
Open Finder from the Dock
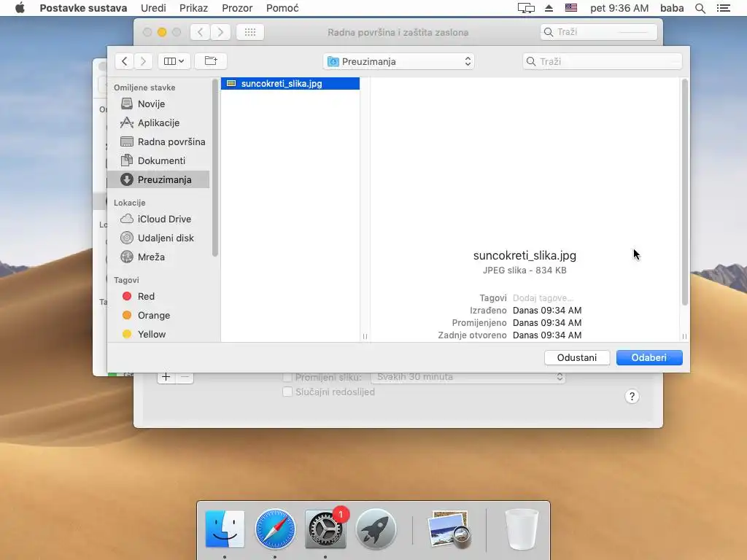point(225,529)
